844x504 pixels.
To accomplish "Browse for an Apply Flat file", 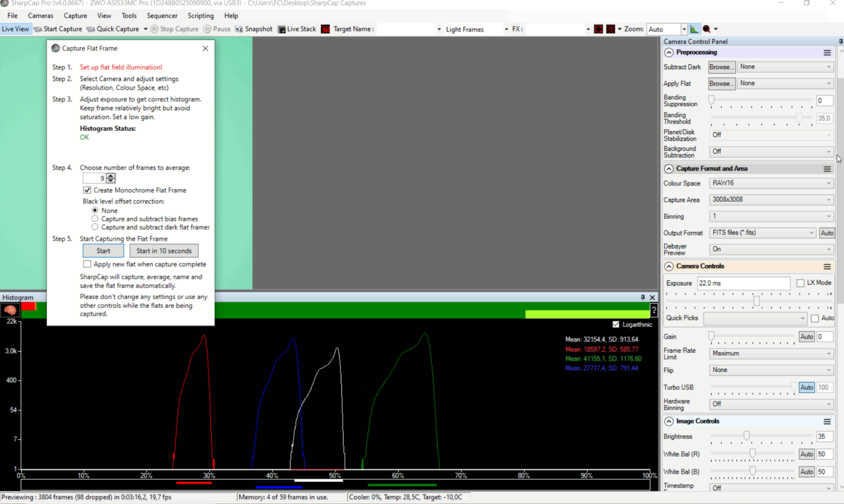I will (722, 84).
